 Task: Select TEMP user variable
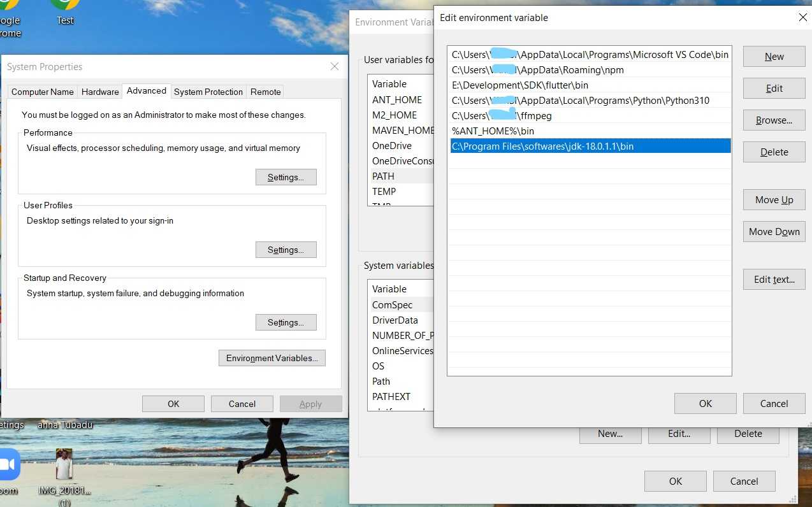click(384, 191)
